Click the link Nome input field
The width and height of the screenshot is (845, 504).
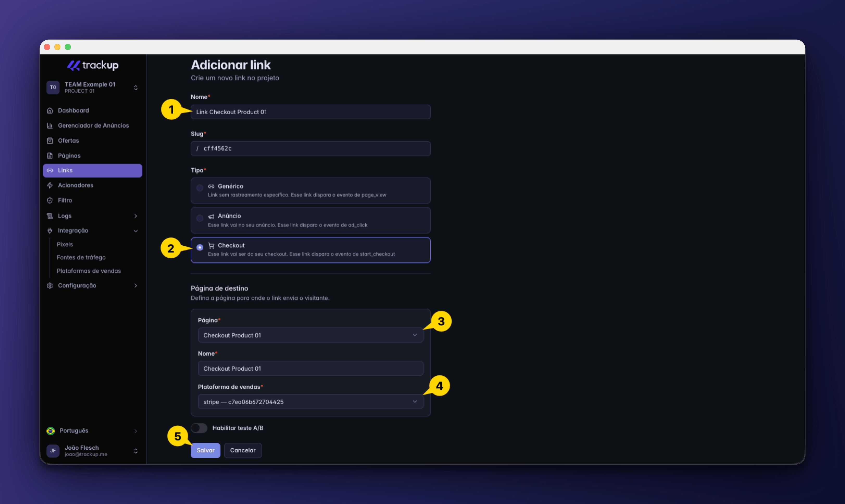(x=310, y=112)
